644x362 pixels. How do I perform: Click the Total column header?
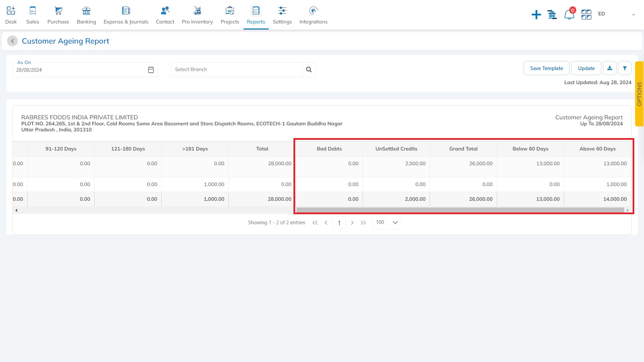coord(262,149)
